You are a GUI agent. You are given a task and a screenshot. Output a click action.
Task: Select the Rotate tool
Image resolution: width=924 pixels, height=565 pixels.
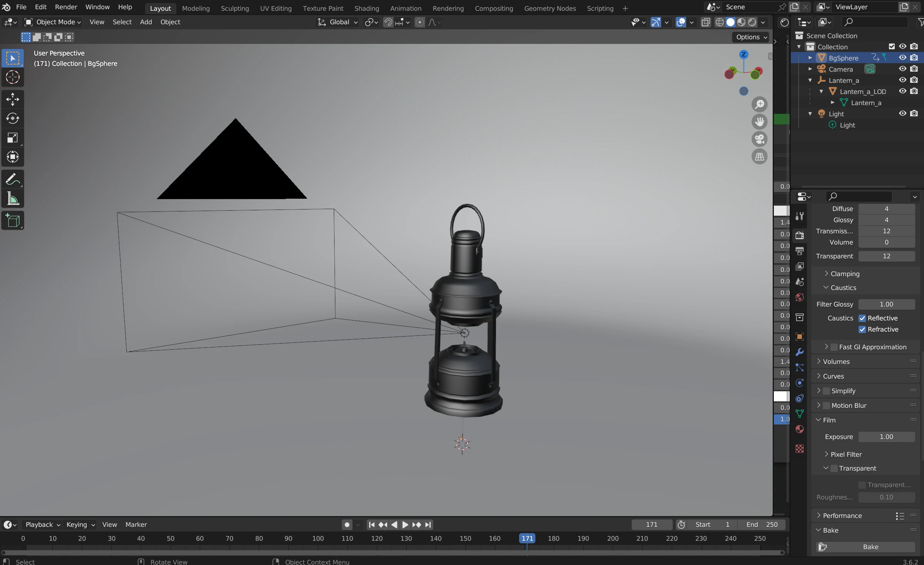pos(12,118)
